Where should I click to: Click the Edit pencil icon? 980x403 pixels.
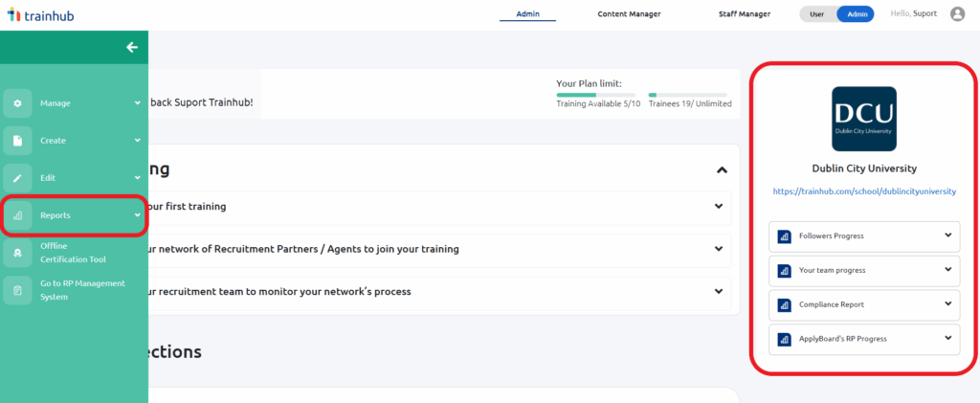click(x=17, y=178)
